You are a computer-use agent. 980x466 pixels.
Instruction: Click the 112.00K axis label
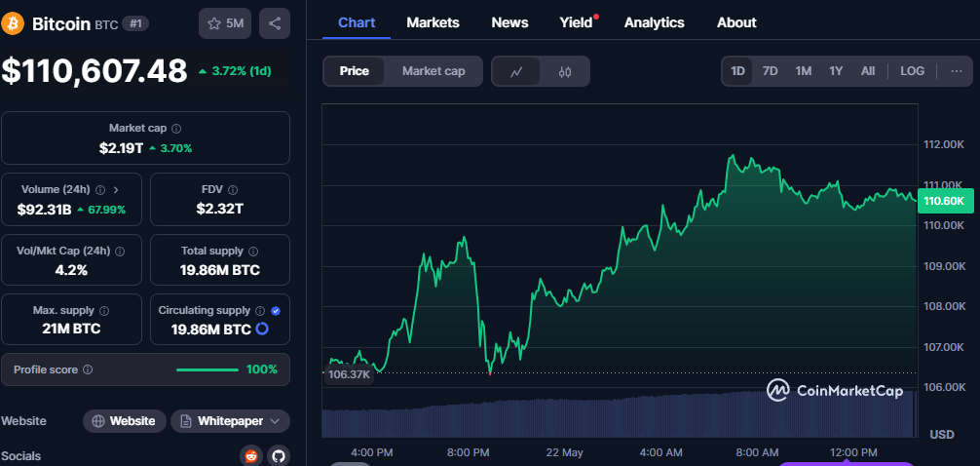[944, 145]
